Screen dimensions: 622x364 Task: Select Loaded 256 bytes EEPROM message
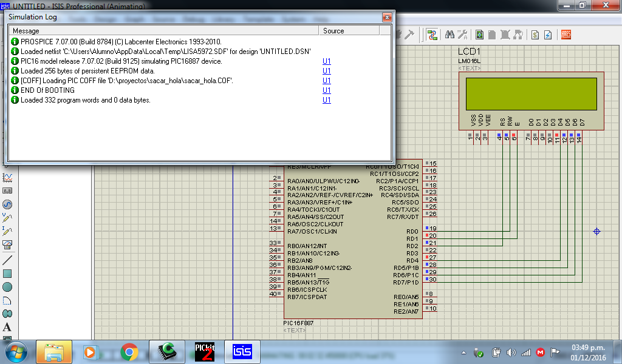click(x=87, y=71)
